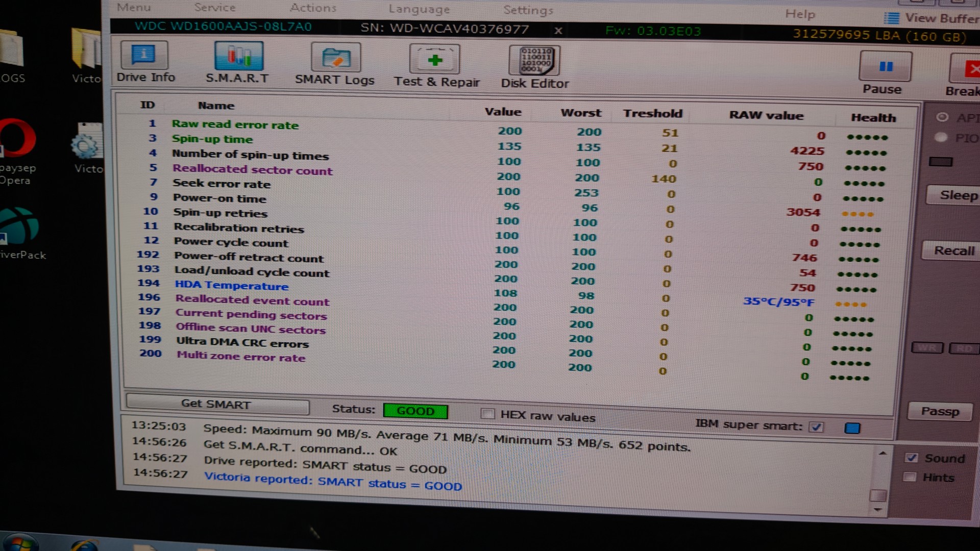The height and width of the screenshot is (551, 980).
Task: Click the Break button icon
Action: pos(965,68)
